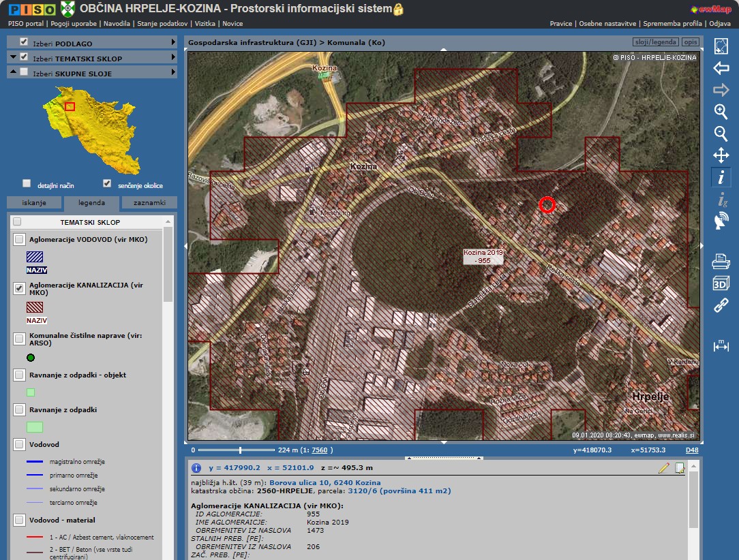The image size is (739, 560).
Task: Click the sloji/legenda button
Action: tap(655, 42)
